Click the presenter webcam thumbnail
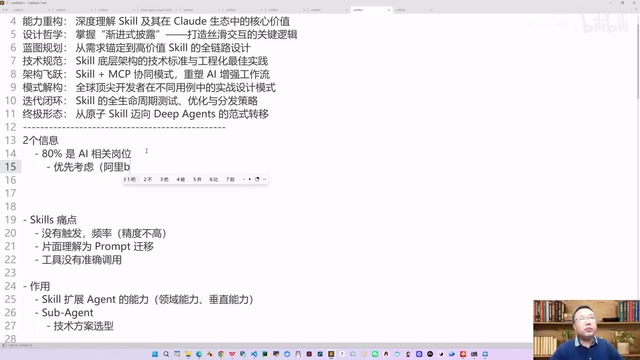Image resolution: width=640 pixels, height=360 pixels. (x=586, y=330)
